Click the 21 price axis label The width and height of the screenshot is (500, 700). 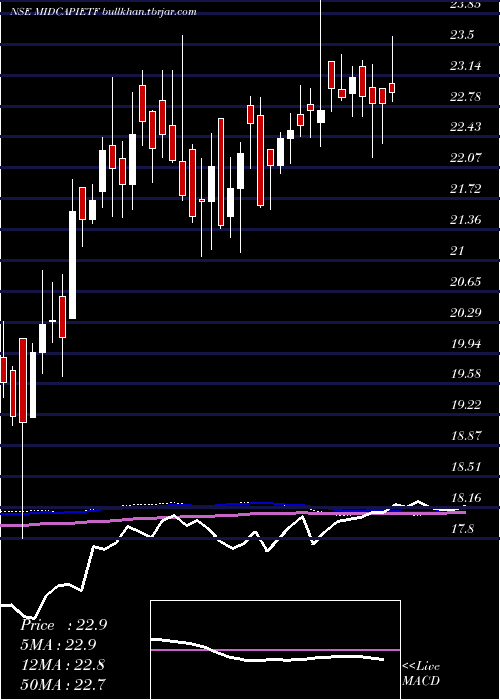(x=458, y=251)
